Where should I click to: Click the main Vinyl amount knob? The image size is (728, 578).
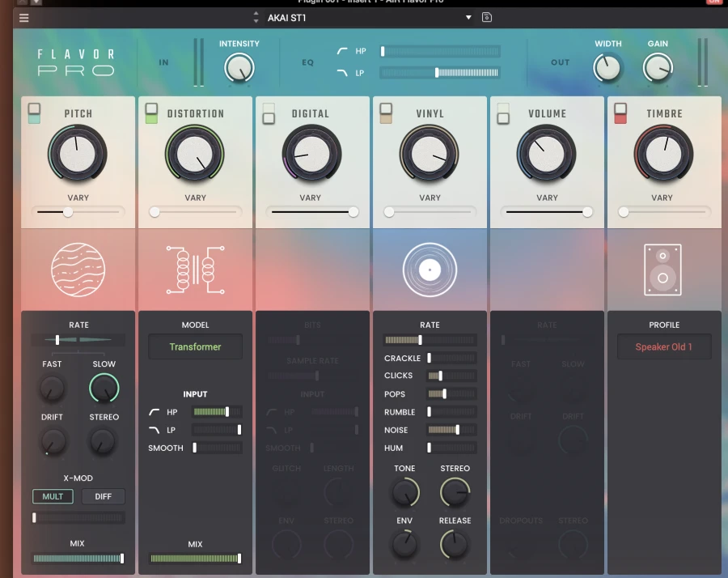[430, 154]
